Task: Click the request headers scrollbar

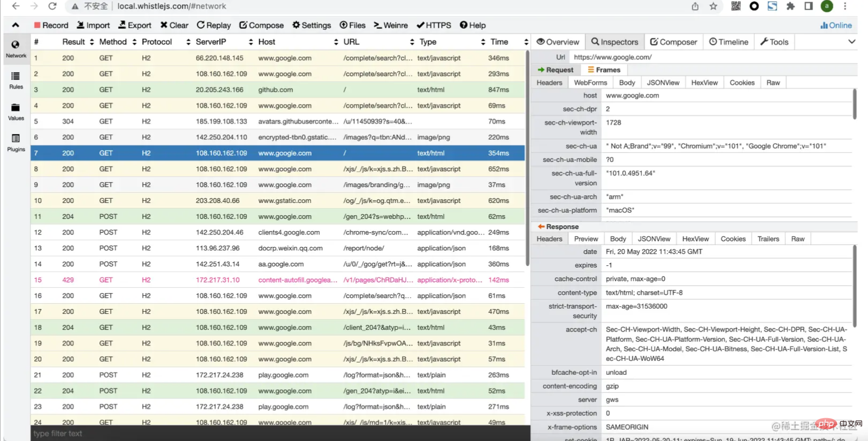Action: pyautogui.click(x=854, y=104)
